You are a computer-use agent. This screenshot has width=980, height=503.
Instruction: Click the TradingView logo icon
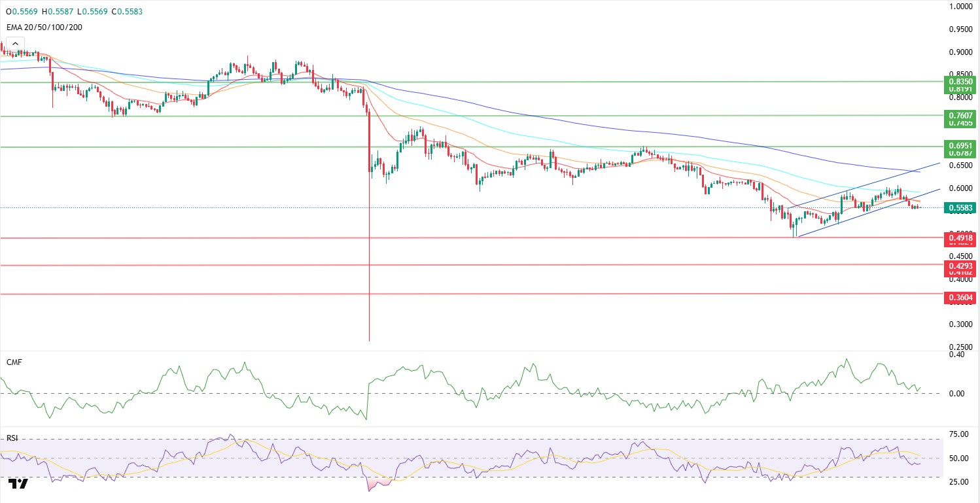click(x=19, y=483)
